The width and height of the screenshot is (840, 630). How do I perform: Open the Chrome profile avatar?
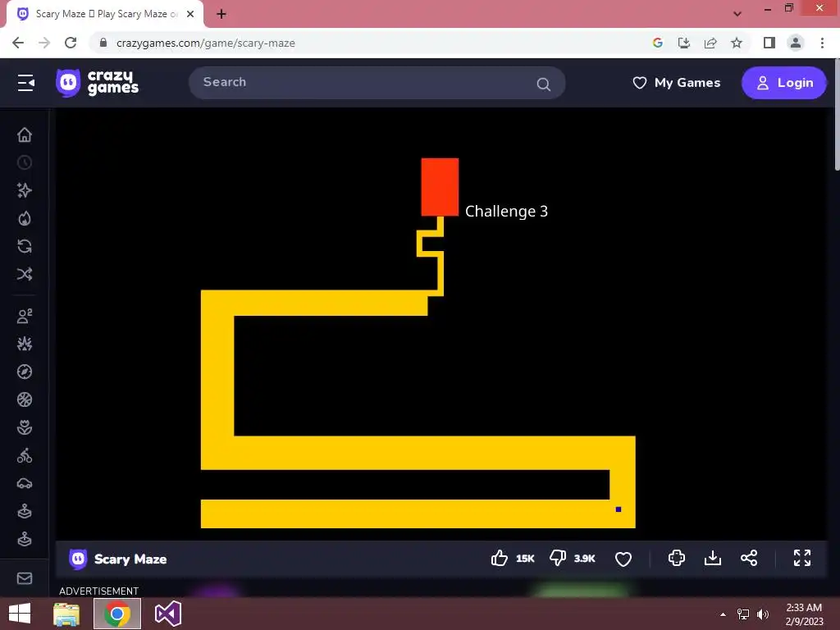[x=796, y=43]
